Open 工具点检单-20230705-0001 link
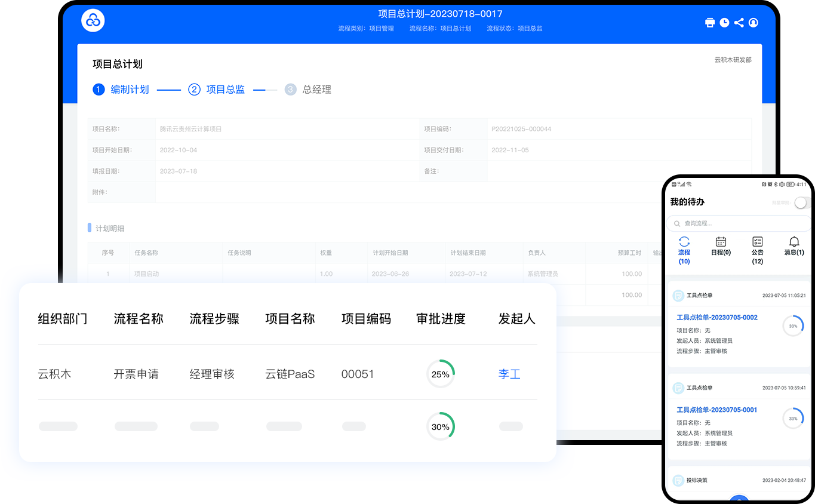The height and width of the screenshot is (504, 815). pyautogui.click(x=716, y=410)
